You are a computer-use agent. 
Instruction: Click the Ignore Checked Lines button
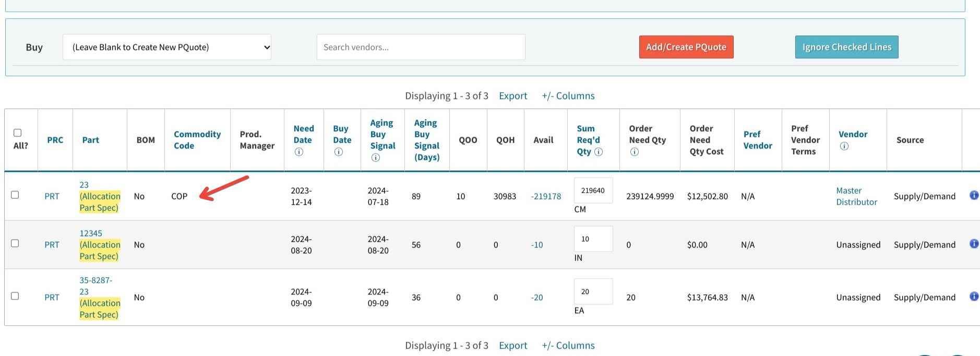pyautogui.click(x=846, y=47)
